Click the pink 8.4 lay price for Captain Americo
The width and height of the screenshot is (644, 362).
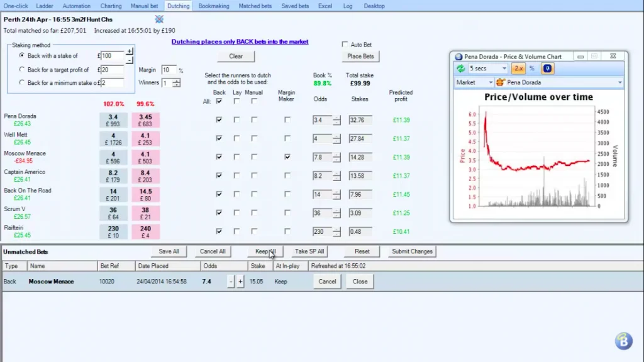point(145,176)
